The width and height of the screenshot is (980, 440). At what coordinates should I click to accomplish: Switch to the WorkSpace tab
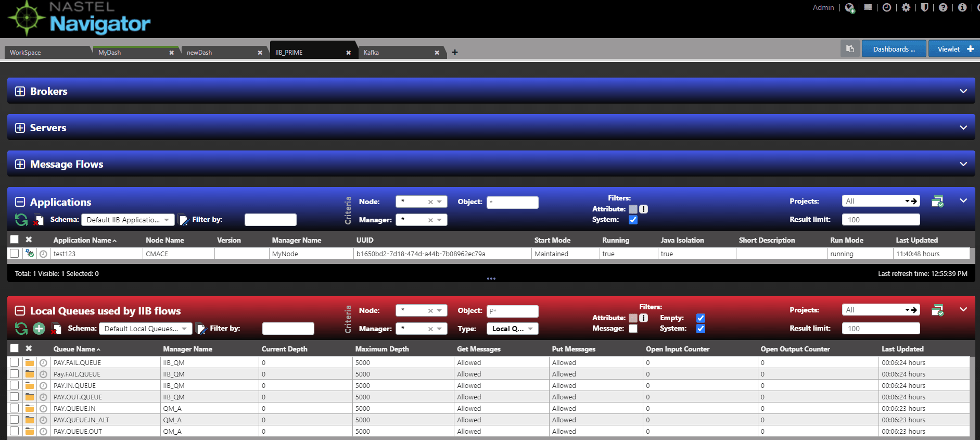[x=47, y=53]
